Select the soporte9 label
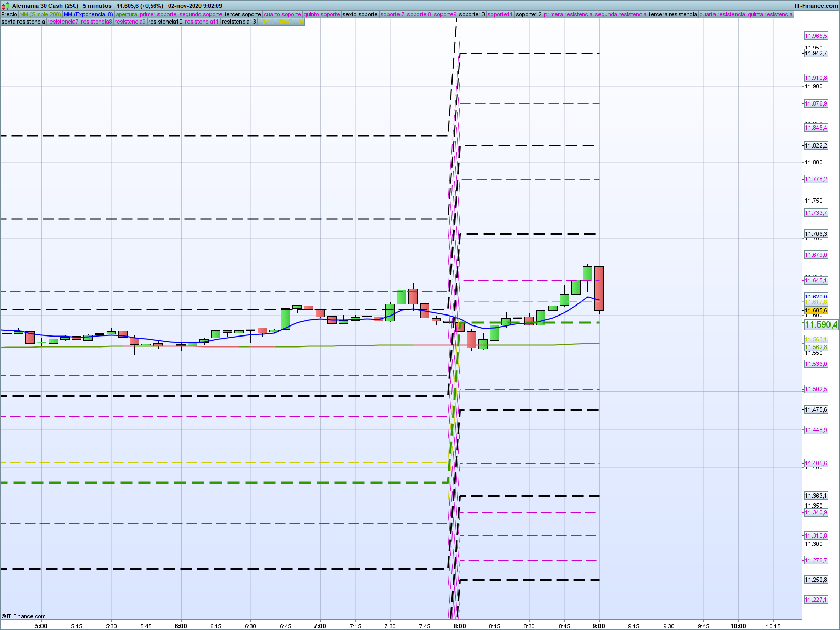 click(x=445, y=14)
